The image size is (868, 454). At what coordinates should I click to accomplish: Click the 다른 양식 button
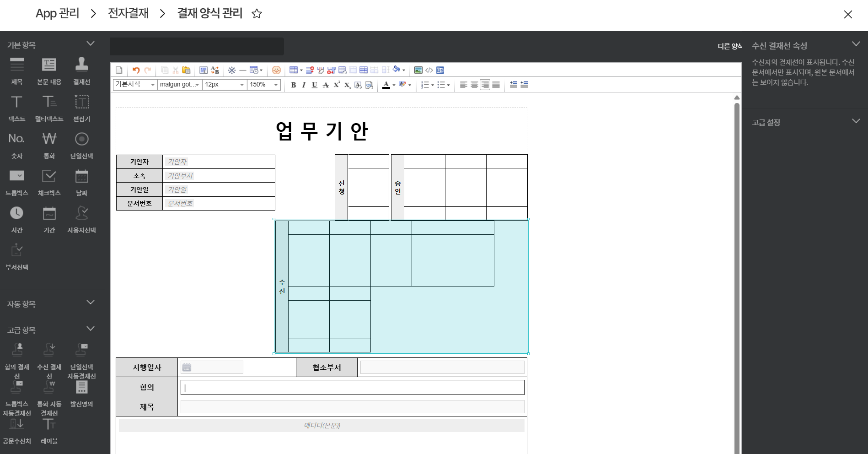point(729,46)
